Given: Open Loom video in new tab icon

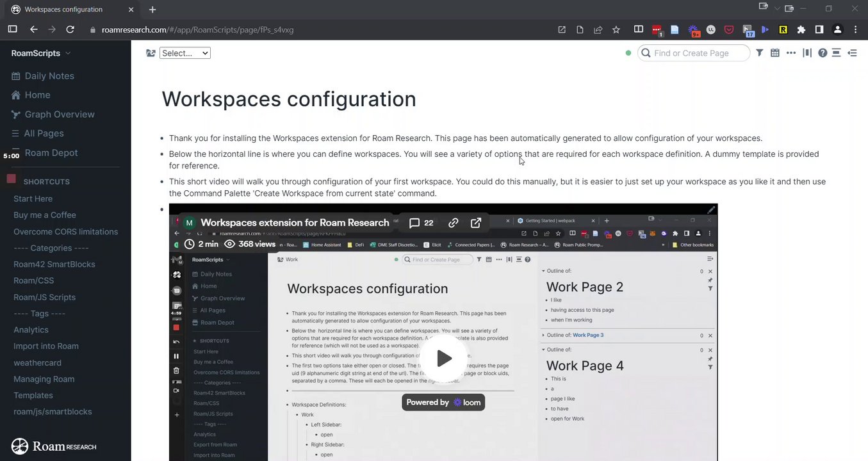Looking at the screenshot, I should click(x=476, y=223).
